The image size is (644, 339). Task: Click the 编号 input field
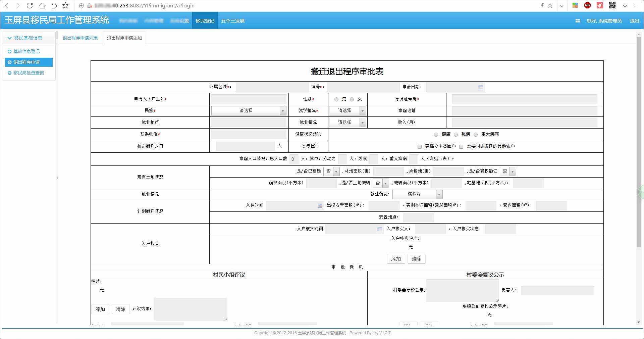(363, 87)
